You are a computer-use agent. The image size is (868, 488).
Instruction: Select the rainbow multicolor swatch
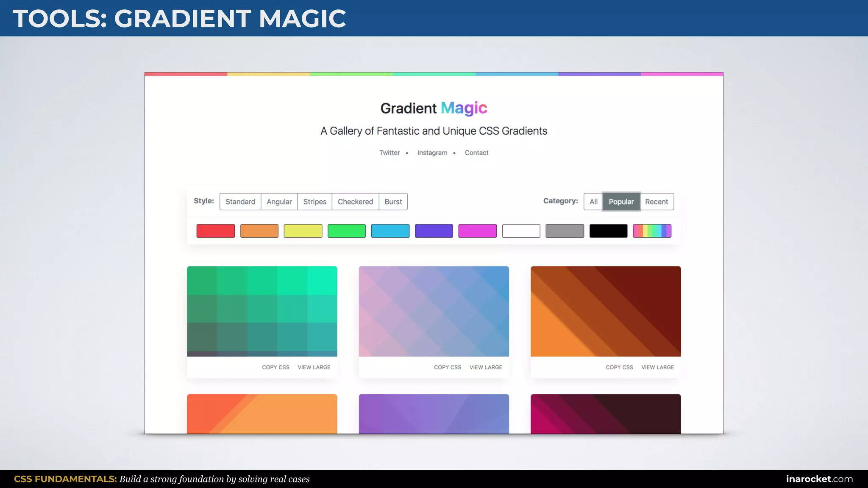(652, 231)
